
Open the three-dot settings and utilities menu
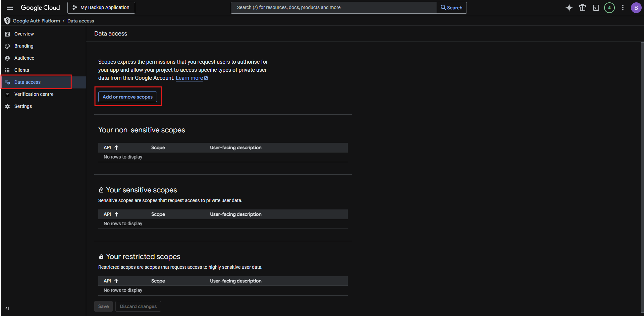pyautogui.click(x=623, y=8)
